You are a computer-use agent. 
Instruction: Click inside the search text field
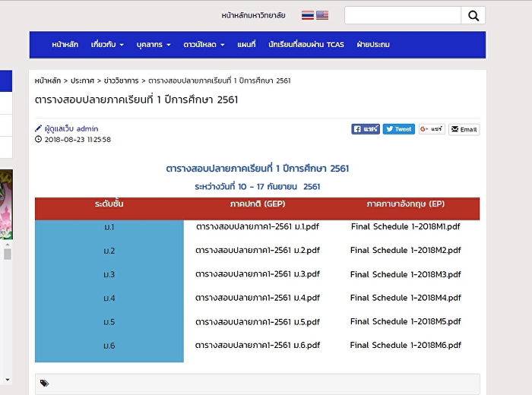(403, 15)
